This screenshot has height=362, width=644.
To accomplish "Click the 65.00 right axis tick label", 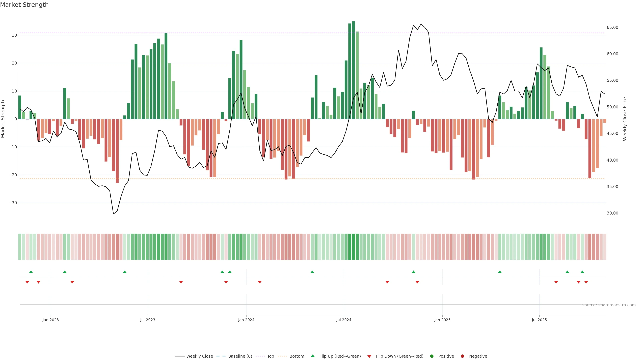I will pyautogui.click(x=612, y=27).
